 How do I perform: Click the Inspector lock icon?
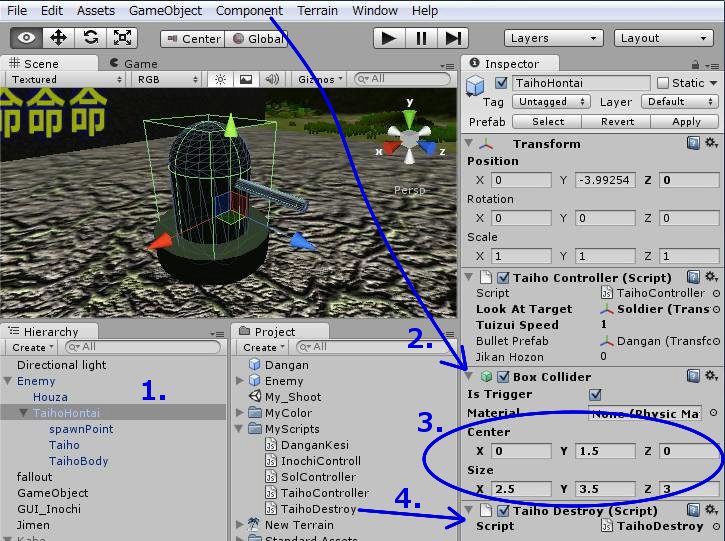pyautogui.click(x=695, y=64)
